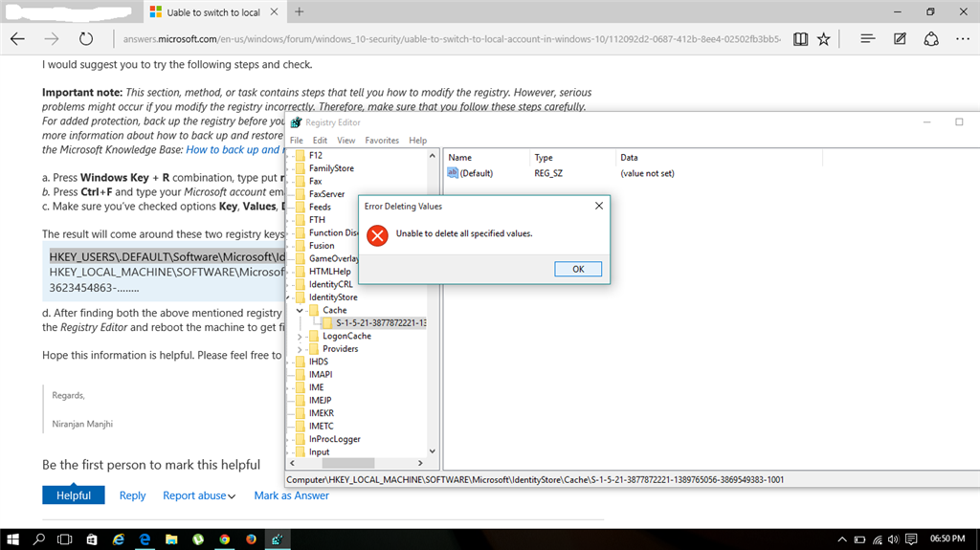Expand the Providers registry key
Viewport: 980px width, 550px height.
(x=300, y=349)
